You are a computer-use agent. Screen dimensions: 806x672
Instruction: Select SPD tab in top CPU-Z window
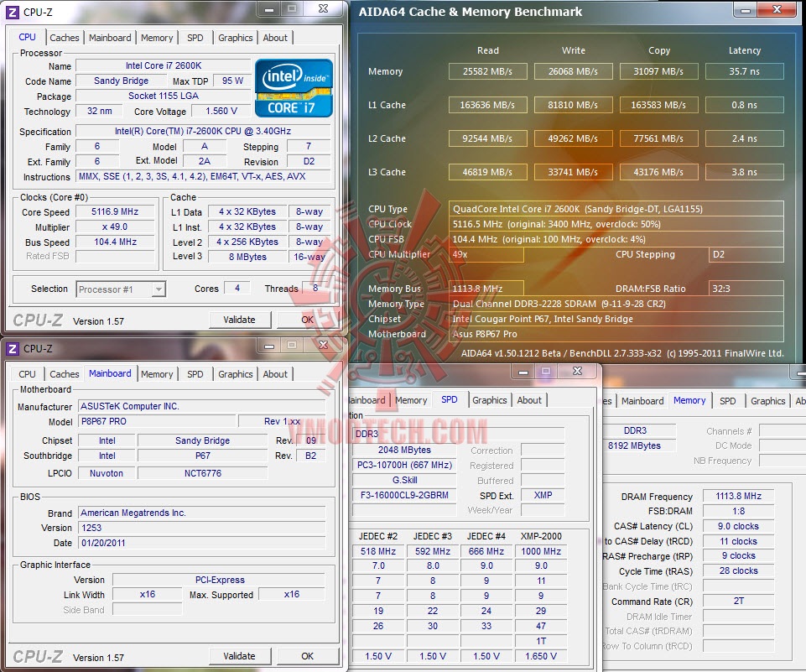click(x=195, y=38)
